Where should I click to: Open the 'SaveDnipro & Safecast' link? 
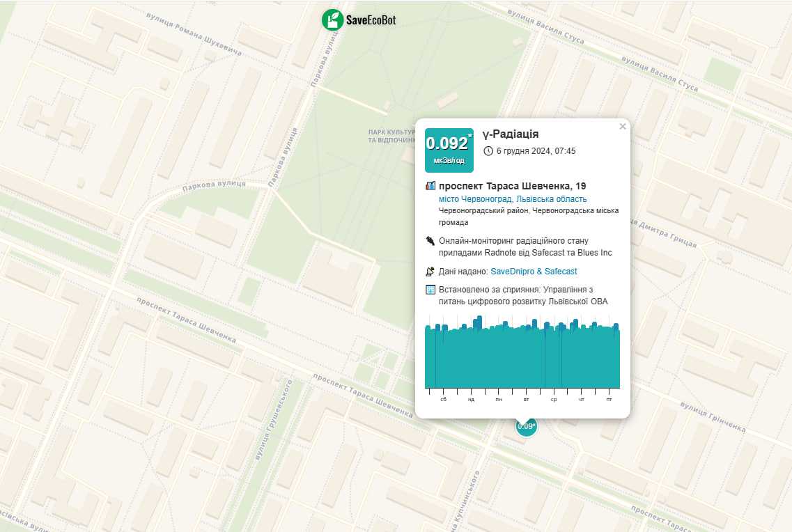click(534, 272)
